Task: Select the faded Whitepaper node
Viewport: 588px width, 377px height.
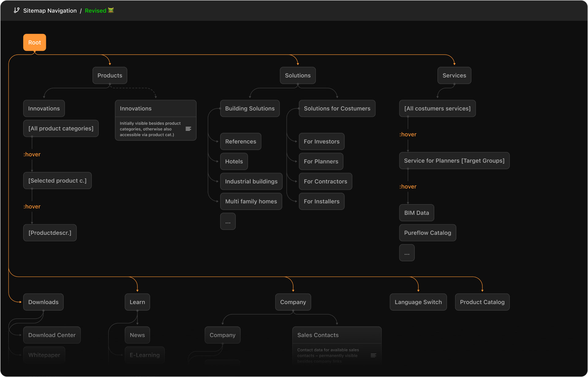Action: tap(44, 355)
